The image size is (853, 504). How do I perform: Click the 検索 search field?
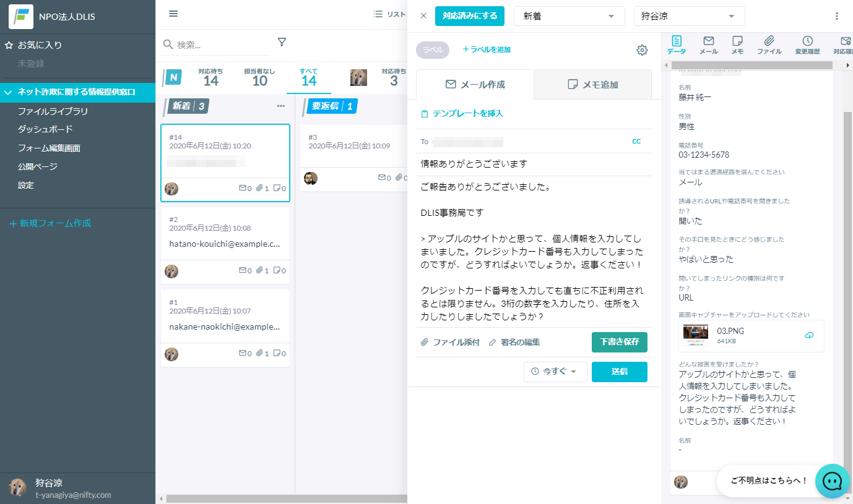click(x=216, y=45)
